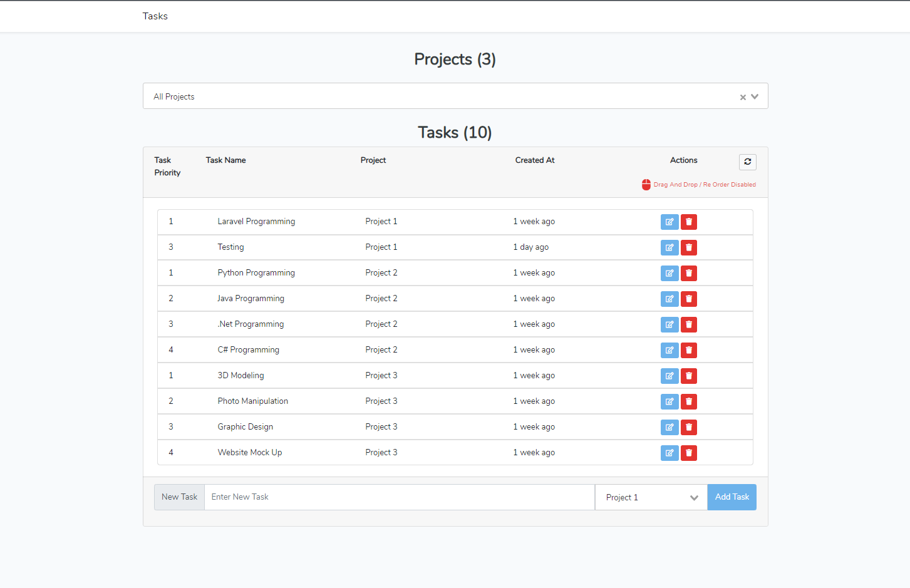Screen dimensions: 910x588
Task: Edit the Graphic Design task
Action: (x=669, y=427)
